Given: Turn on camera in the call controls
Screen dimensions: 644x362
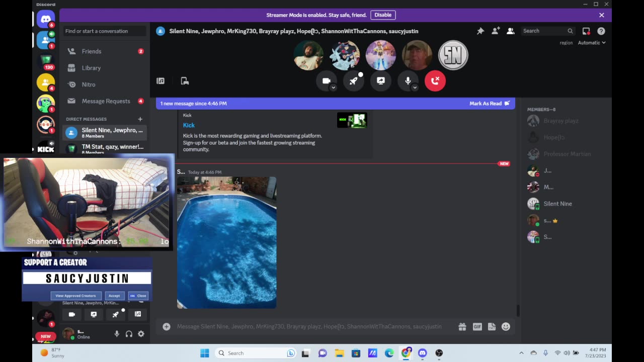Looking at the screenshot, I should (326, 81).
